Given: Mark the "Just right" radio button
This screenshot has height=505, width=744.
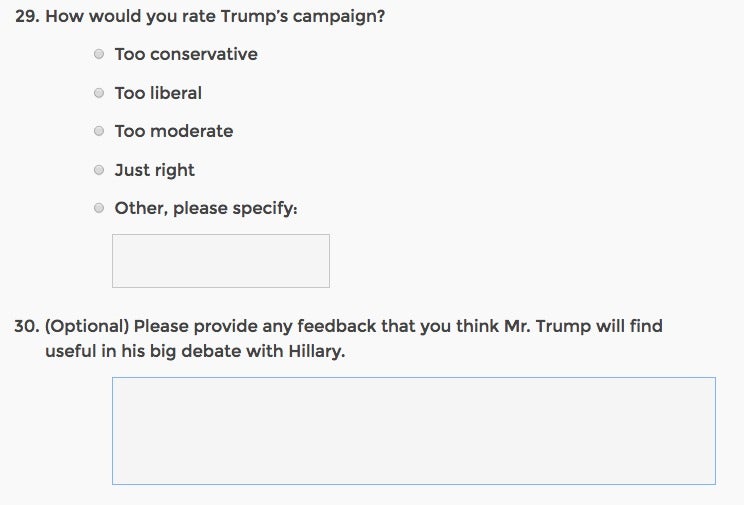Looking at the screenshot, I should point(99,169).
